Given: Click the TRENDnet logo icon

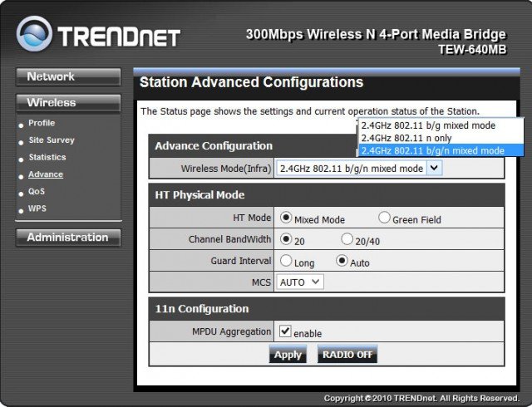Looking at the screenshot, I should (x=34, y=35).
